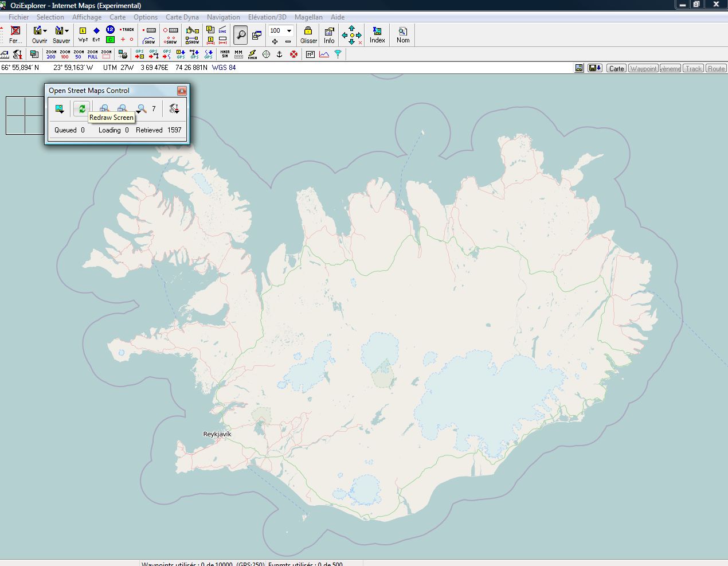
Task: Toggle the TRACK manual track drawing mode
Action: pos(127,30)
